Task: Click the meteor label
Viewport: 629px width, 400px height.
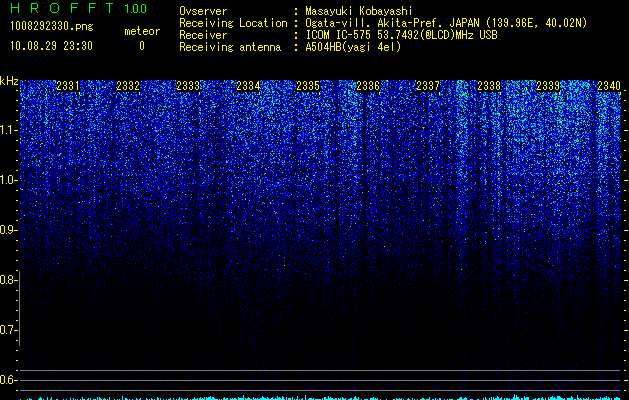Action: click(x=142, y=31)
